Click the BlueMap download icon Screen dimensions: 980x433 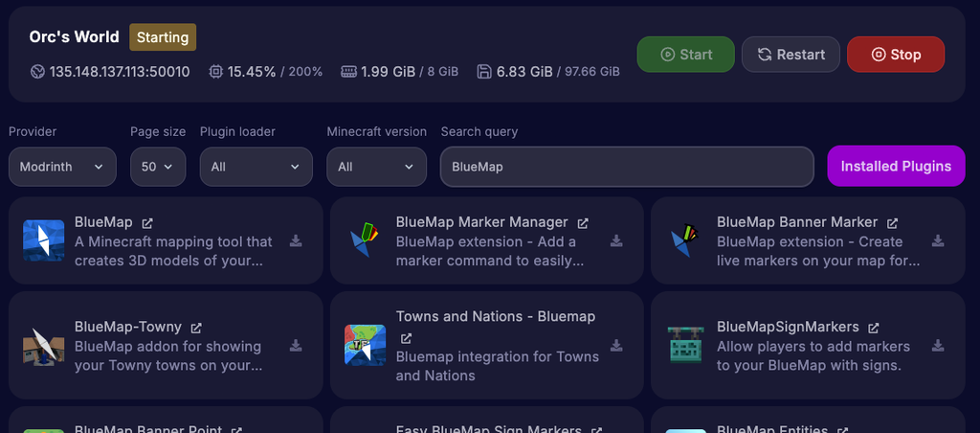296,240
